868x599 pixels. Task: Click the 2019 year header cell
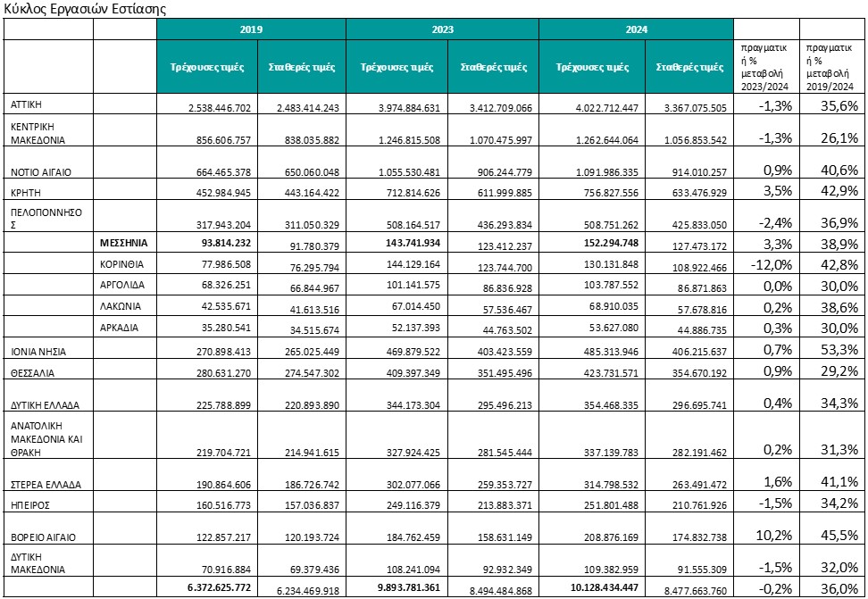click(251, 29)
